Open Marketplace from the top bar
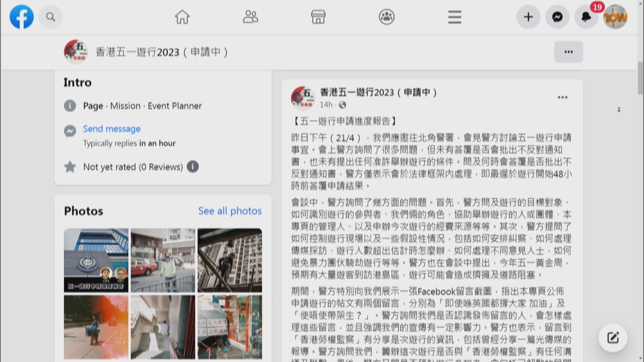 [x=318, y=17]
